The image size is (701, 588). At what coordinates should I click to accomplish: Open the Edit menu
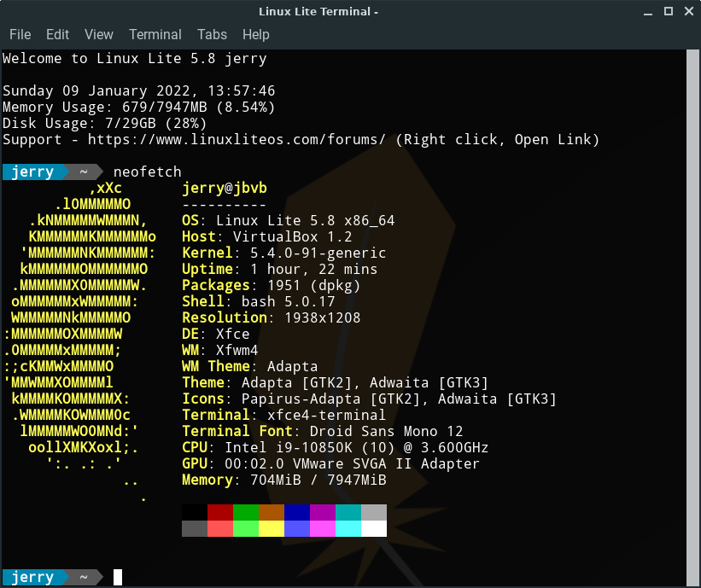57,35
